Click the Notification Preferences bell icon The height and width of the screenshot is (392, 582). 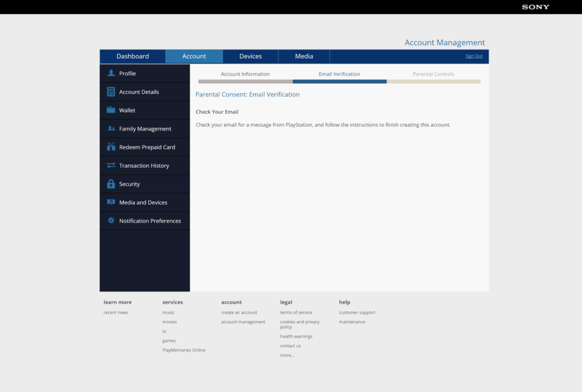click(x=110, y=220)
